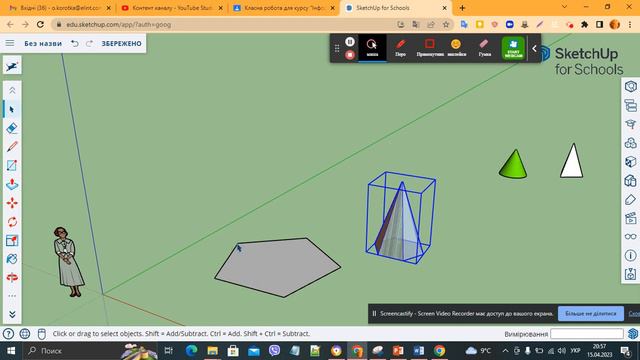Select Screencastify Pen tool
Image resolution: width=640 pixels, height=360 pixels.
(400, 48)
